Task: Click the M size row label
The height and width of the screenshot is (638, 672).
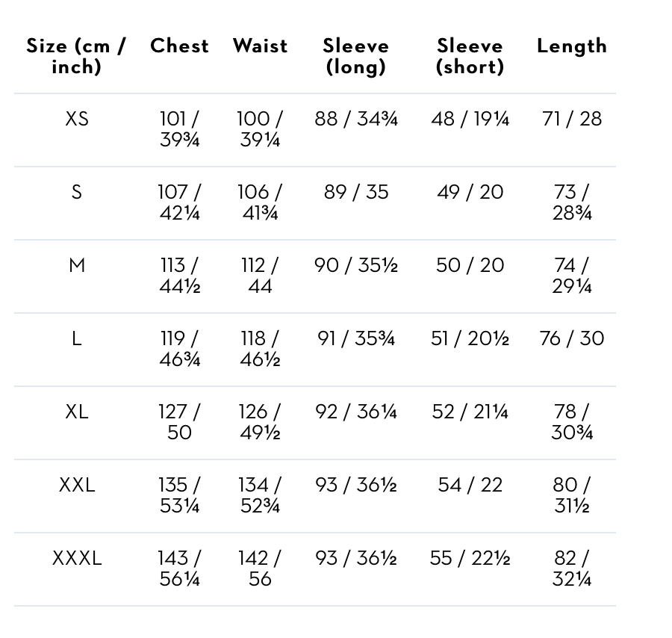Action: point(77,265)
